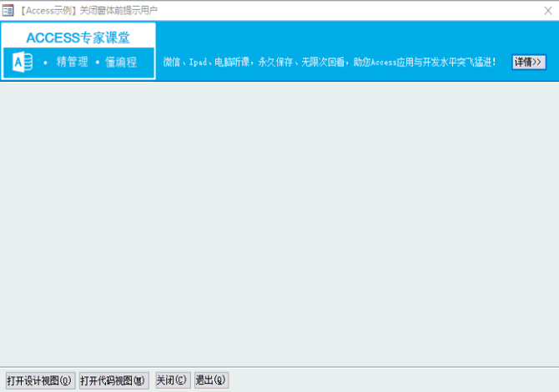559x392 pixels.
Task: Click the 关闭(C) close button
Action: 173,379
